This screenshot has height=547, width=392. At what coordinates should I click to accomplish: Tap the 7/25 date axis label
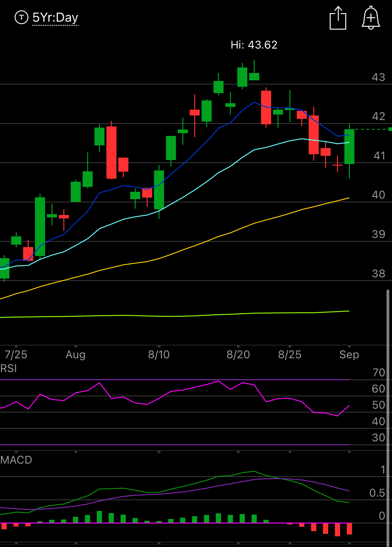[x=16, y=355]
